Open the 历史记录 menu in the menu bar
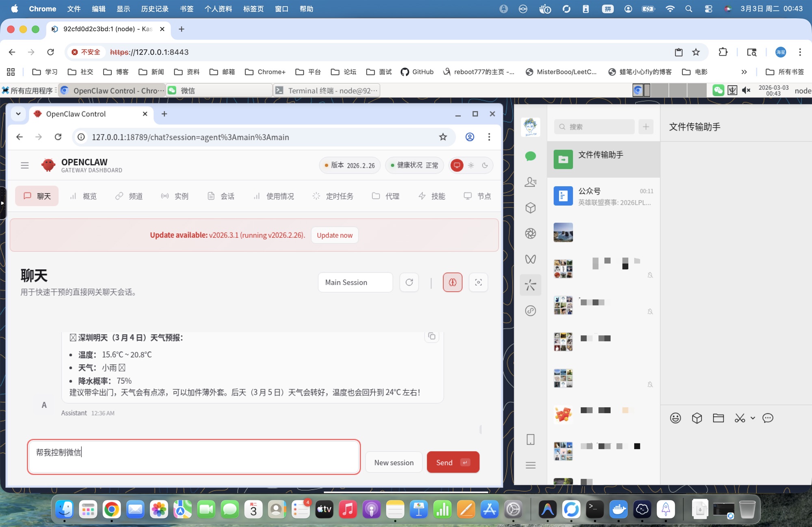 pyautogui.click(x=154, y=9)
